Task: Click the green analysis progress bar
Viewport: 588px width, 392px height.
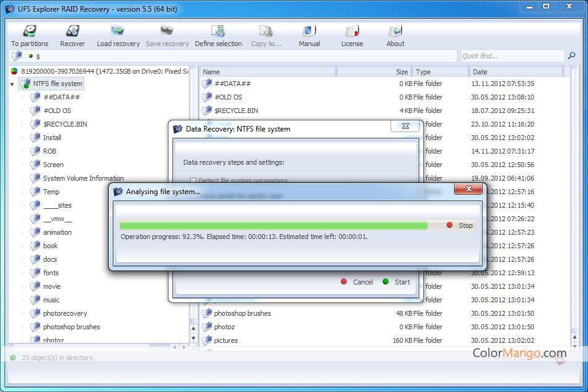Action: 274,225
